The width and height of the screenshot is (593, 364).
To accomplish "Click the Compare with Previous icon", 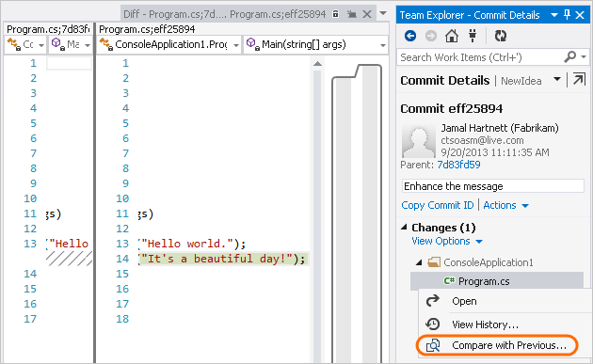I will point(433,345).
